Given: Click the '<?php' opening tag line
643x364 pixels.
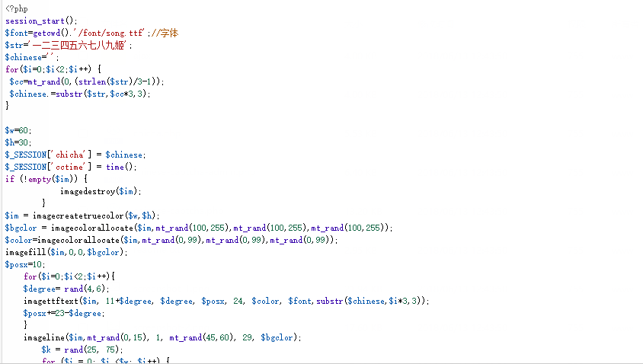Looking at the screenshot, I should point(17,8).
